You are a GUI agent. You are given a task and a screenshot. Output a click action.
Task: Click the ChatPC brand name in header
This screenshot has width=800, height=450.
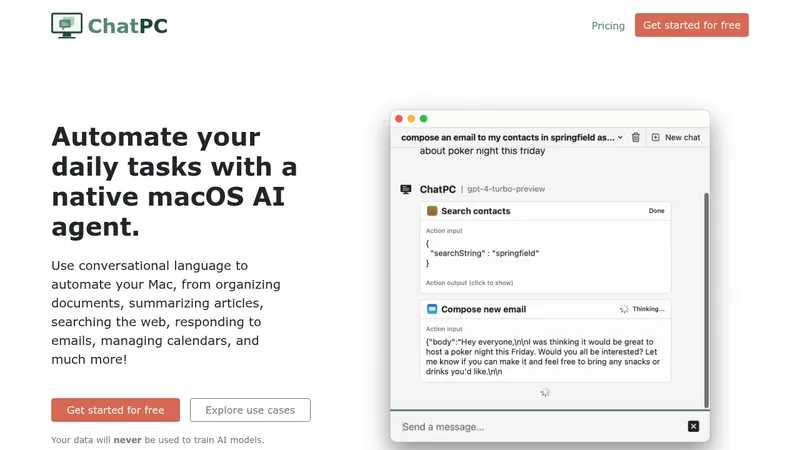point(128,26)
